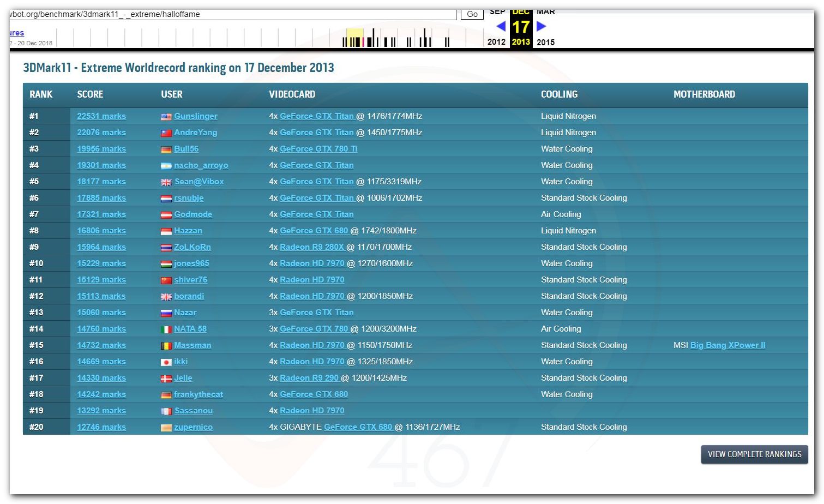
Task: Open the Radeon R9 290 videocard link
Action: pyautogui.click(x=309, y=378)
